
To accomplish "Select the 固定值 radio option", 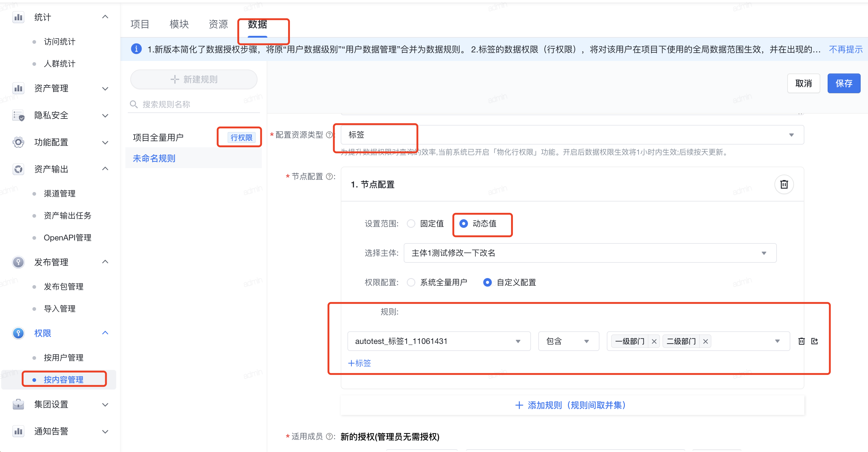I will tap(411, 224).
